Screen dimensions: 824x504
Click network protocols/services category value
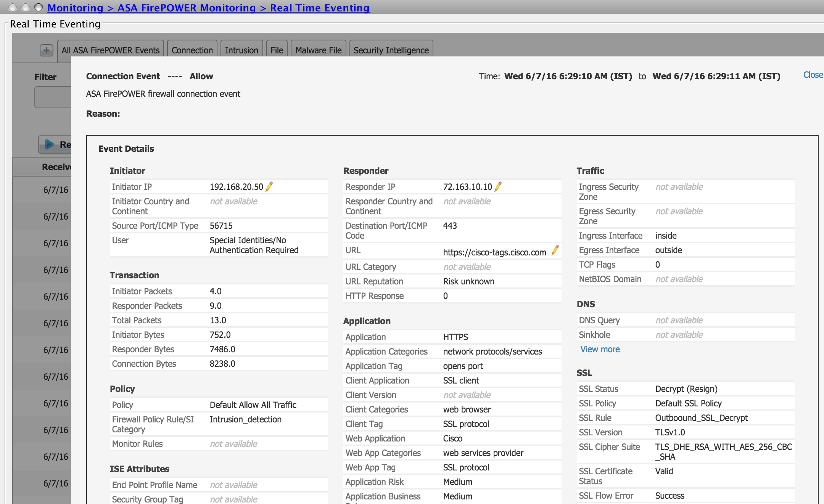tap(492, 352)
